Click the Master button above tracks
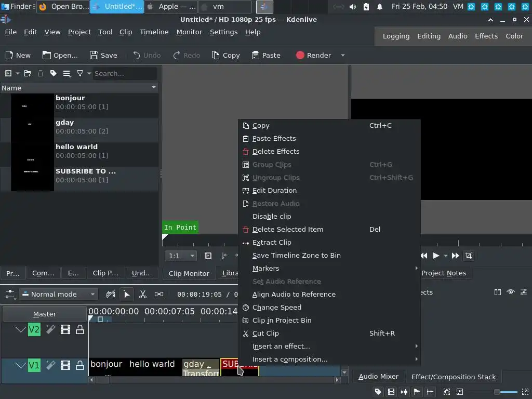The width and height of the screenshot is (532, 399). click(x=45, y=314)
